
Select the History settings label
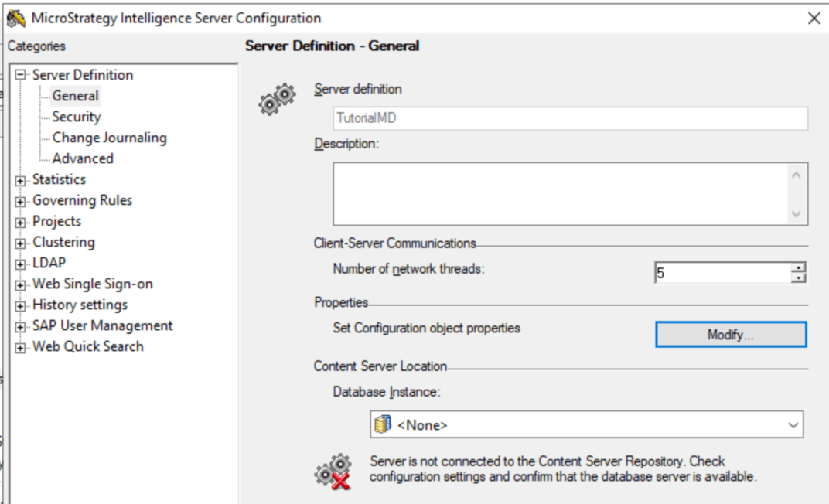[80, 305]
